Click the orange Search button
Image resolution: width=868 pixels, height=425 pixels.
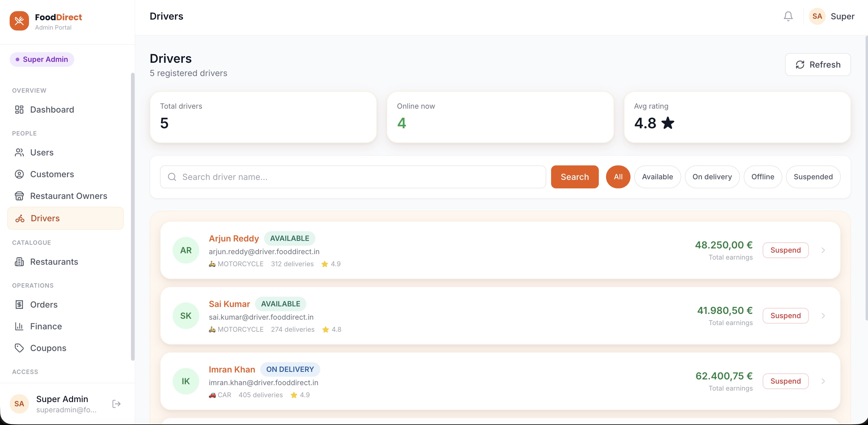[x=575, y=177]
